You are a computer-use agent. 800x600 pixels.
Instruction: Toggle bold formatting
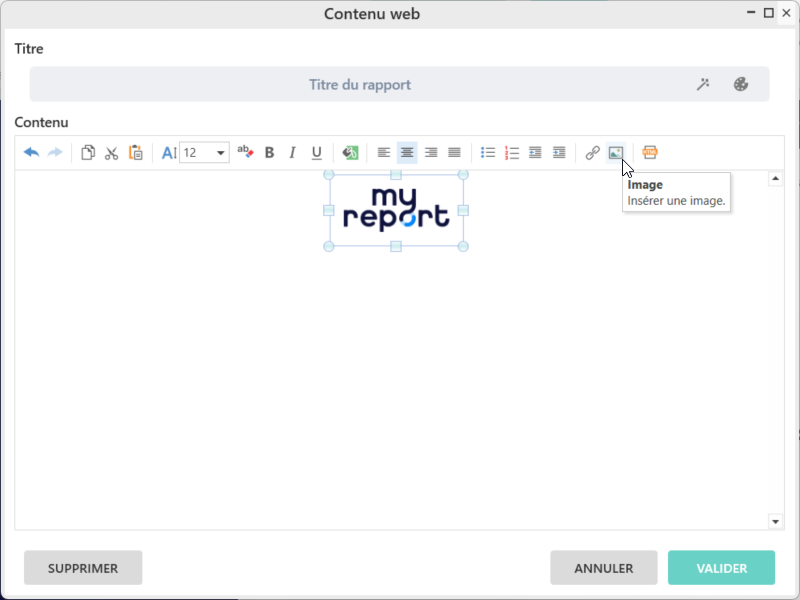click(269, 153)
